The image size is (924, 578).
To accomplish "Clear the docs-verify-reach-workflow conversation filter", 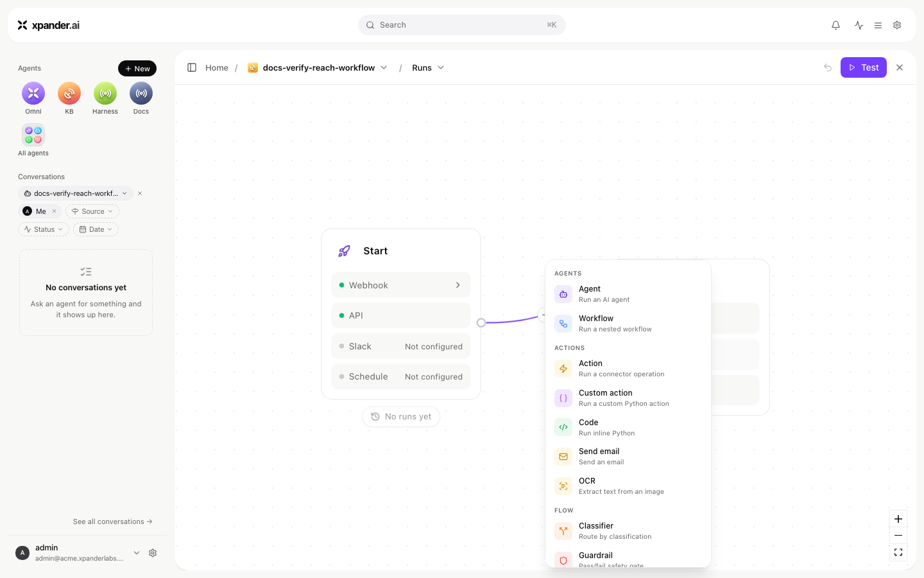I will (x=140, y=193).
